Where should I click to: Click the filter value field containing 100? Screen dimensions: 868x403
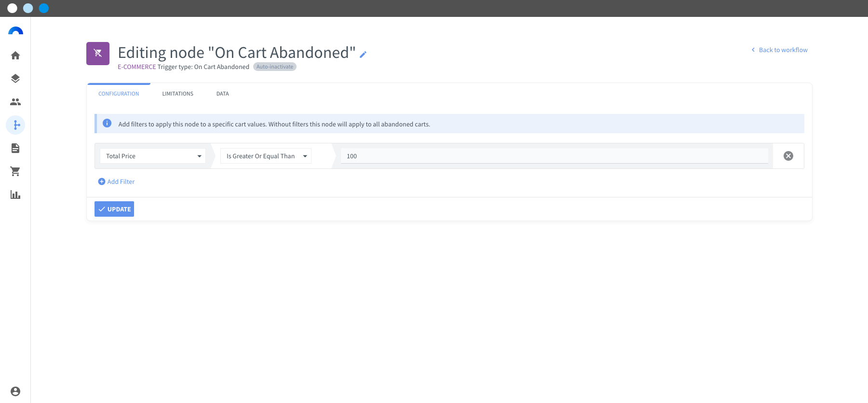point(555,156)
